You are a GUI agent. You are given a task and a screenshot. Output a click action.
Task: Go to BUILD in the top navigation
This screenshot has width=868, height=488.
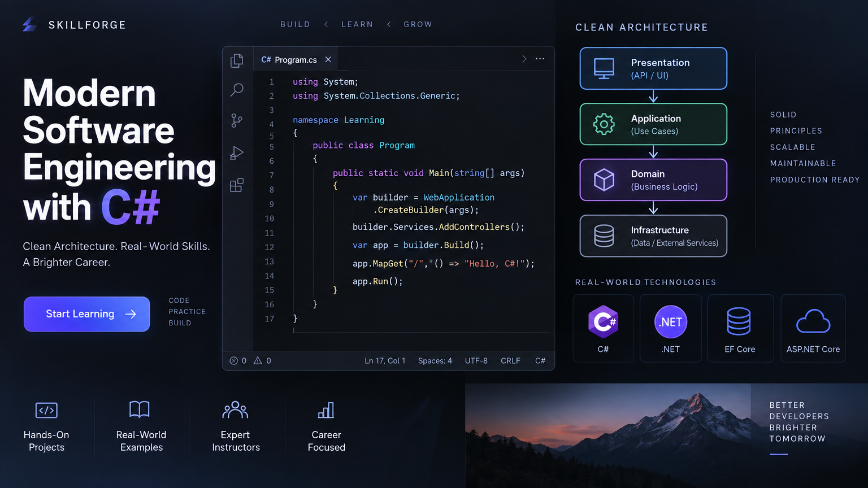tap(295, 24)
